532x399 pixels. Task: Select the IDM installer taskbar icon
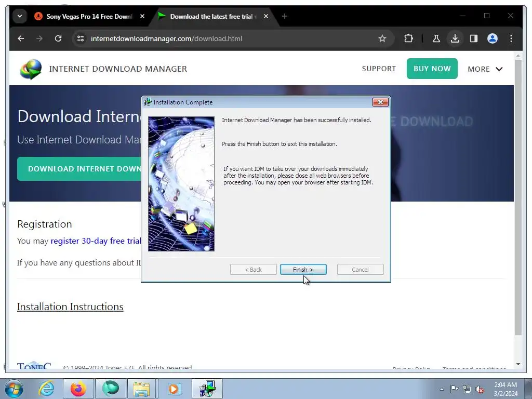pos(207,389)
